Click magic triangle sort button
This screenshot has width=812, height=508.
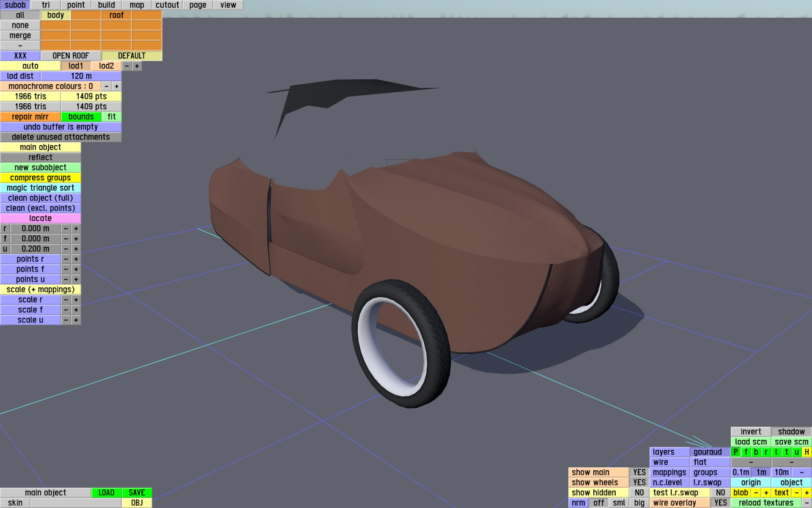click(x=40, y=188)
